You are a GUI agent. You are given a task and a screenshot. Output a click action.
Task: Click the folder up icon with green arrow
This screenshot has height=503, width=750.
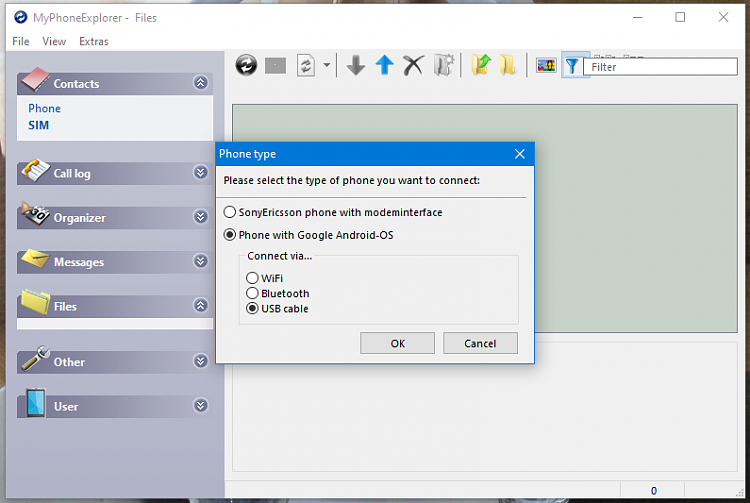pos(481,66)
